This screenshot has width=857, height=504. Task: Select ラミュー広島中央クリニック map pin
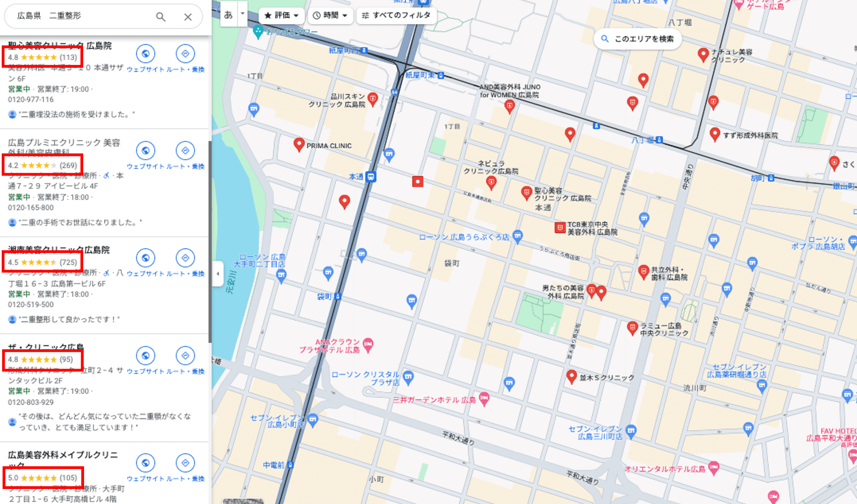point(632,329)
